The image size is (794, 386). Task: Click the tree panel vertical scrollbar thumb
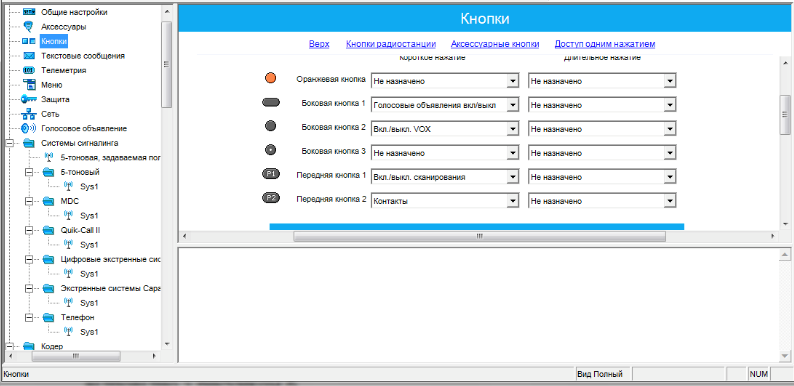167,65
